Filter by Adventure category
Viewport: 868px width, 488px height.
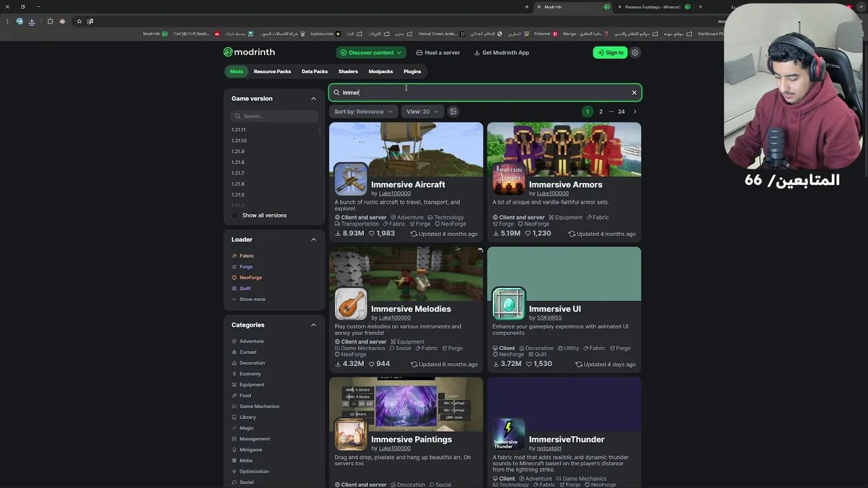(x=248, y=341)
